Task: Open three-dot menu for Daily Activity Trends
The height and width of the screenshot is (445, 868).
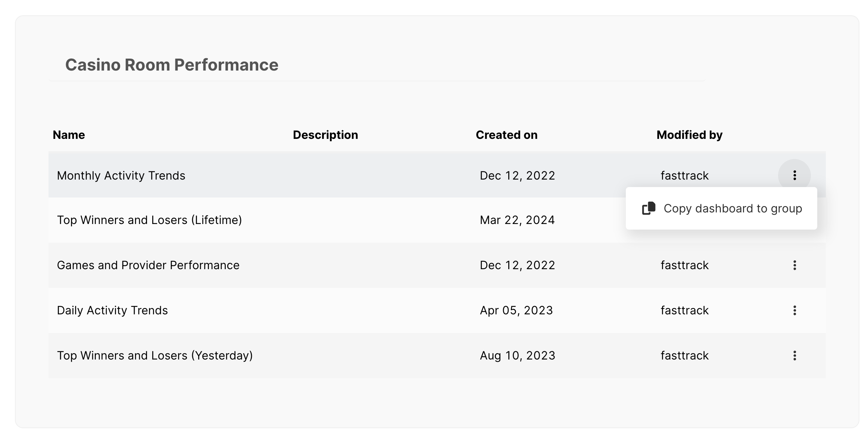Action: point(794,310)
